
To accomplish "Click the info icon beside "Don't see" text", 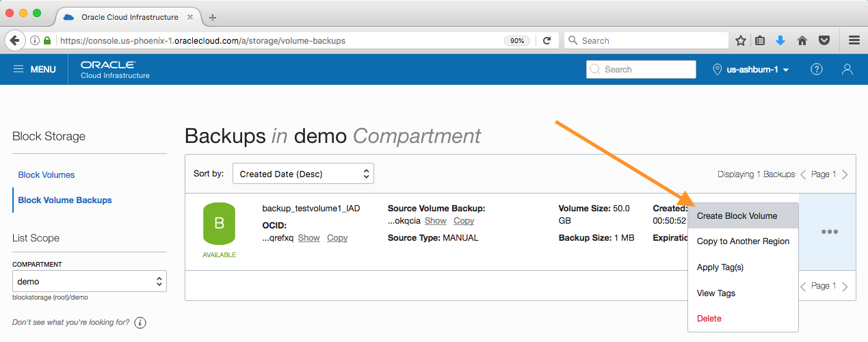I will pos(141,323).
